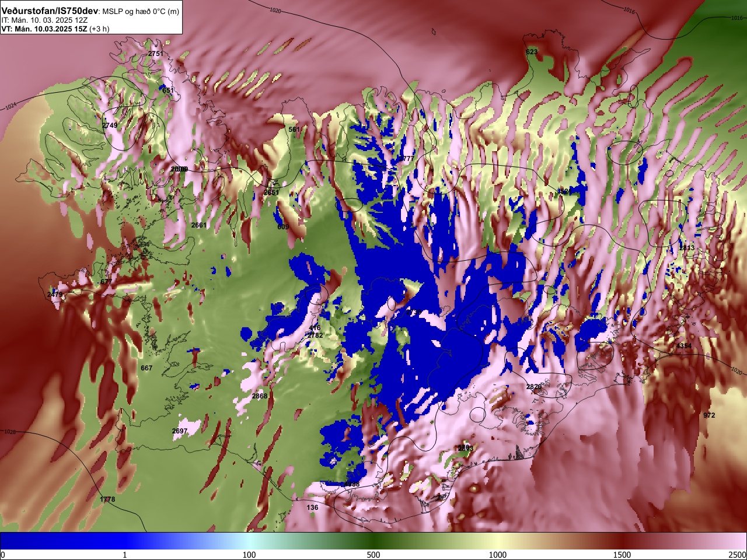Click the map value '623'
Viewport: 747px width, 560px height.
(x=532, y=52)
